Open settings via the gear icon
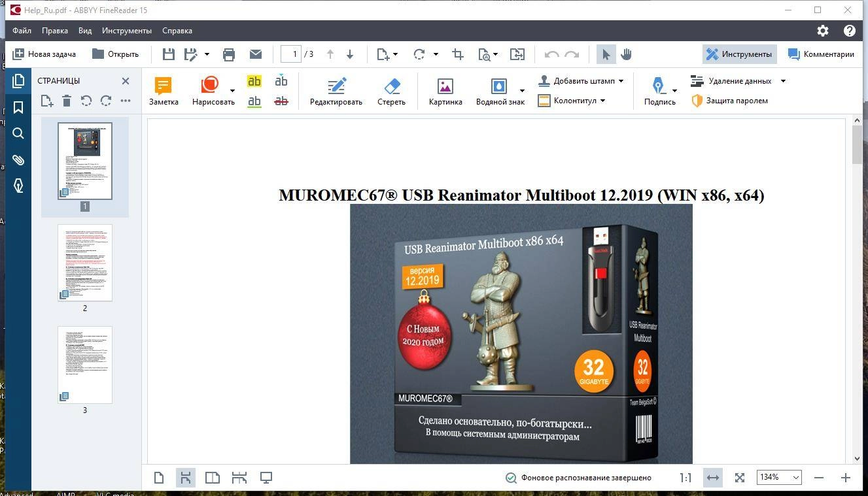868x496 pixels. [x=823, y=31]
